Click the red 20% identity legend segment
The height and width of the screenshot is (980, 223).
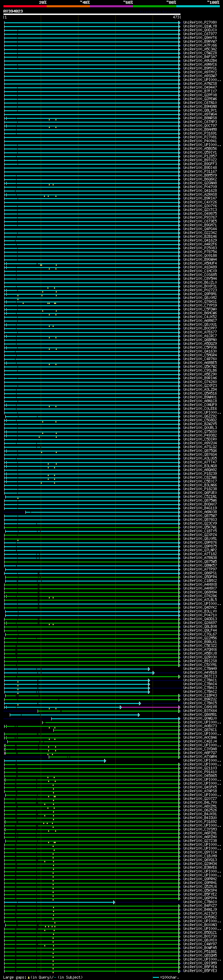(x=25, y=6)
